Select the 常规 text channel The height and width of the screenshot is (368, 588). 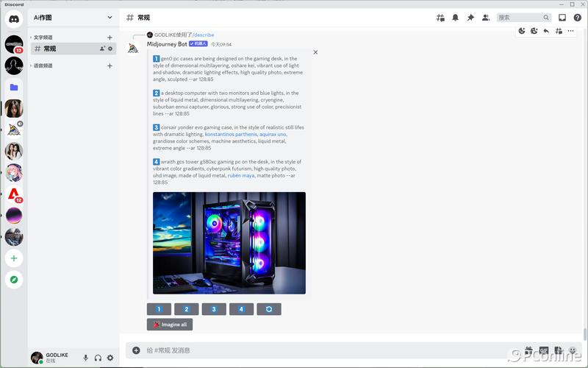point(50,49)
